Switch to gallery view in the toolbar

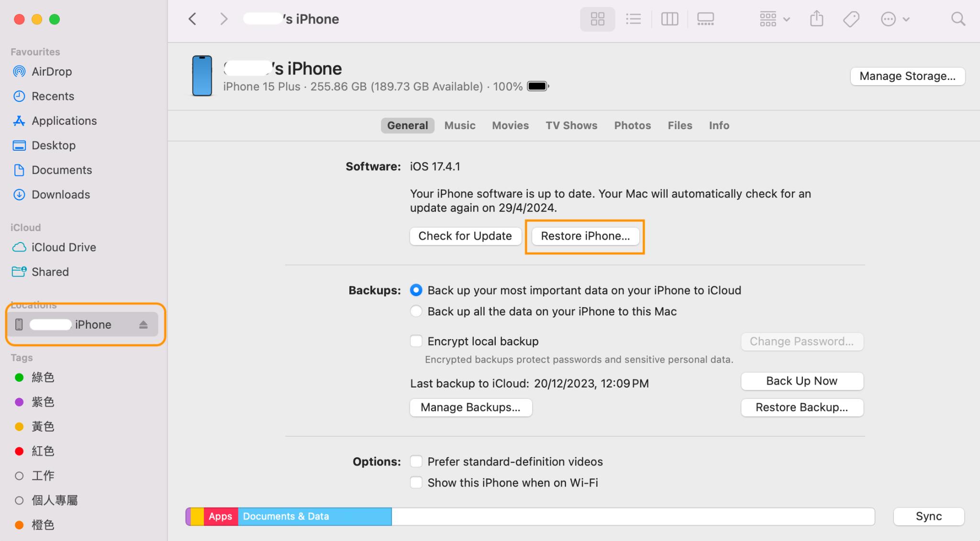click(705, 19)
